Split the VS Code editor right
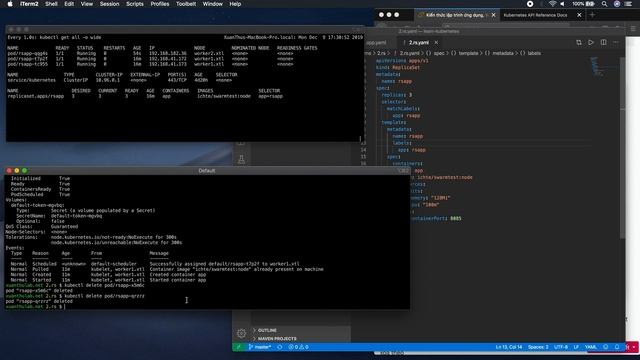 [603, 42]
